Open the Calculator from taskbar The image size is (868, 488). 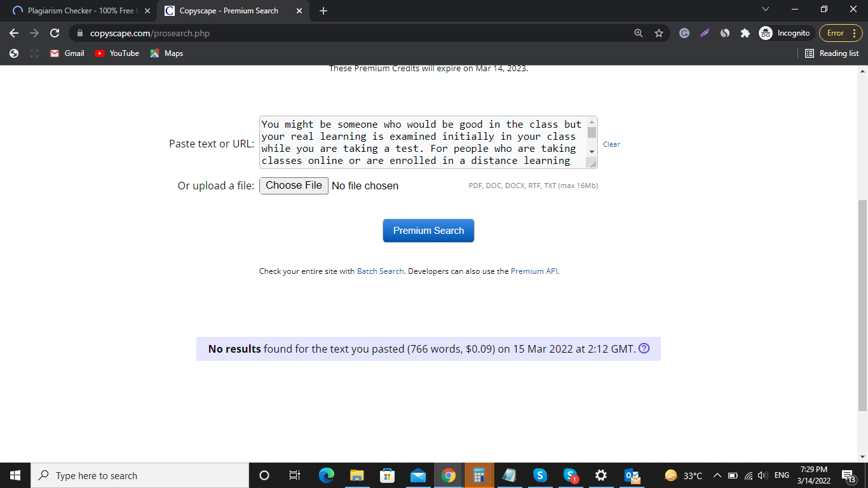point(479,475)
